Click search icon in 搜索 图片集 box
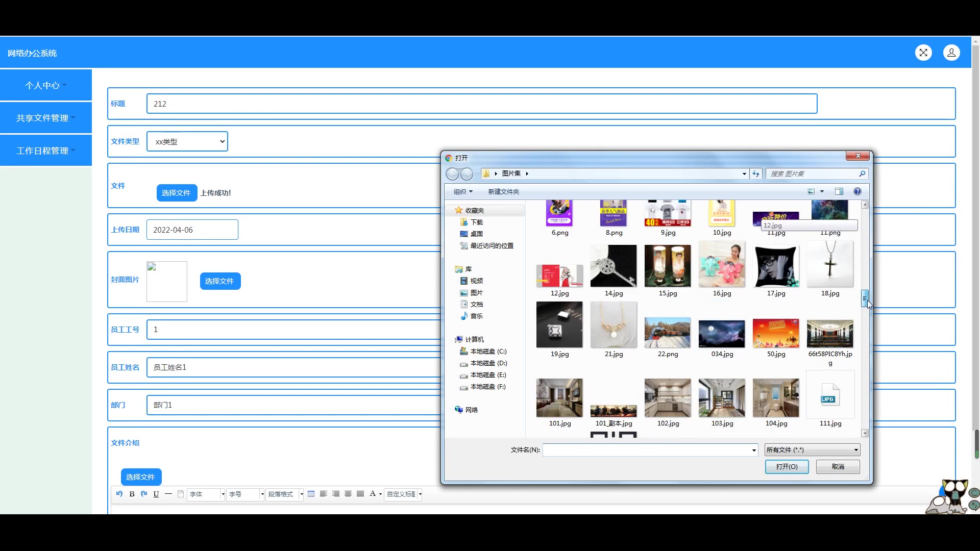 [862, 174]
